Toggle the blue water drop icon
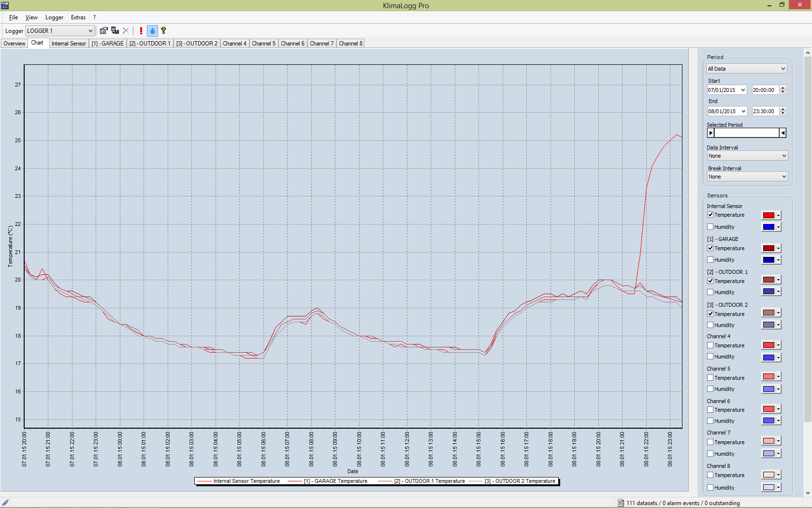 click(152, 30)
